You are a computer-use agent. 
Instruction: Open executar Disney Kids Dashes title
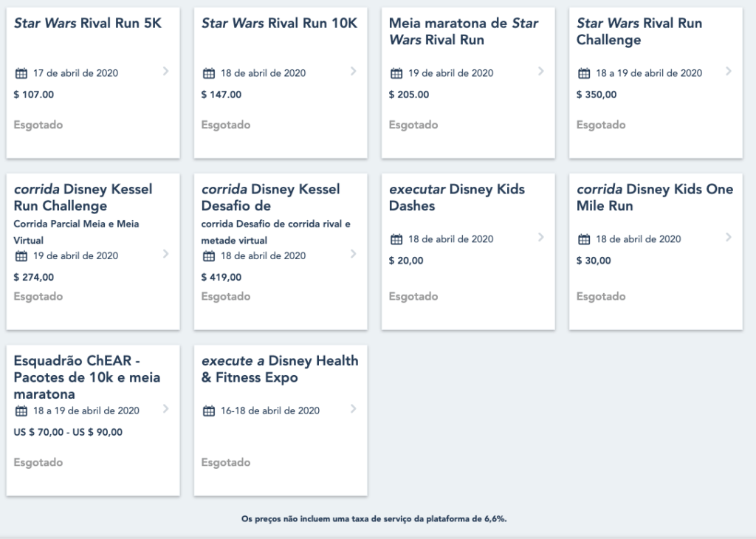[x=456, y=197]
